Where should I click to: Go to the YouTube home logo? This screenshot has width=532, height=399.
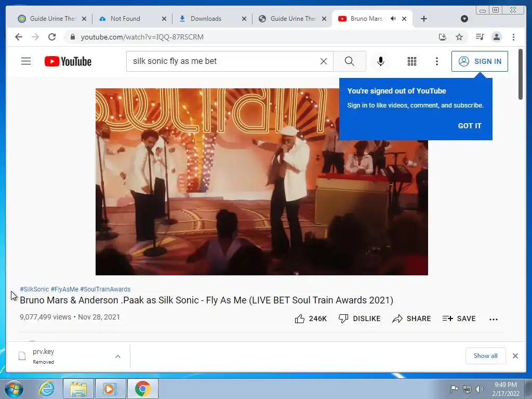pos(68,61)
